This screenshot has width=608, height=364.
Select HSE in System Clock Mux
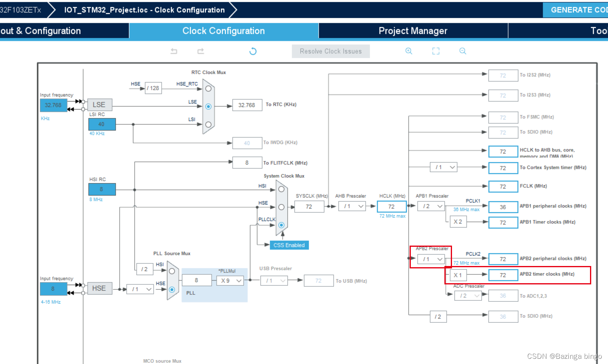[x=282, y=207]
